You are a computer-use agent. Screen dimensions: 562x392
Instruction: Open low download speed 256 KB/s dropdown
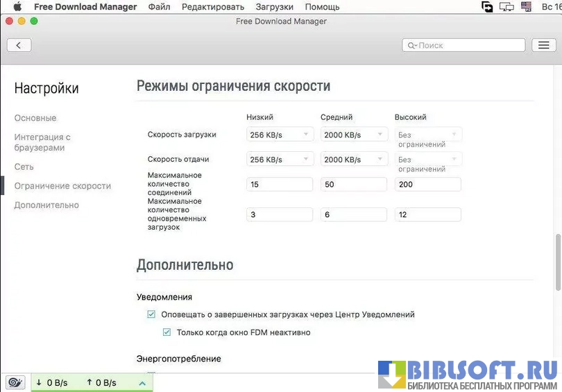[x=280, y=135]
